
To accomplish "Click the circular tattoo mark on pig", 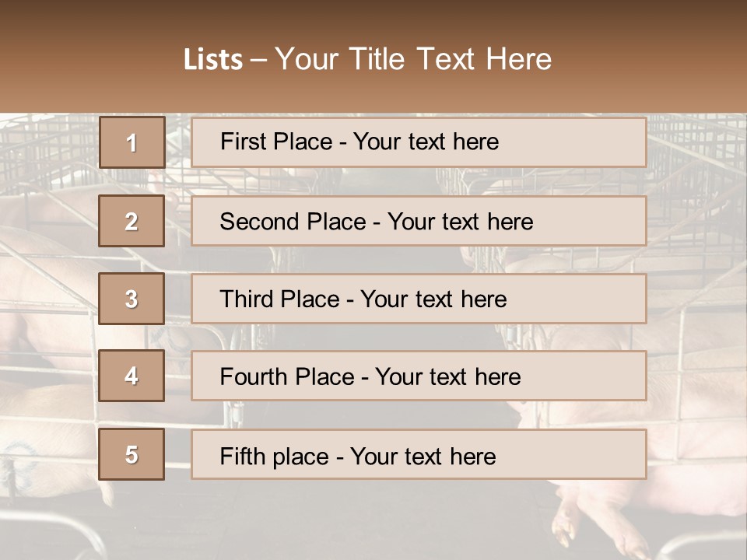I will [x=18, y=464].
